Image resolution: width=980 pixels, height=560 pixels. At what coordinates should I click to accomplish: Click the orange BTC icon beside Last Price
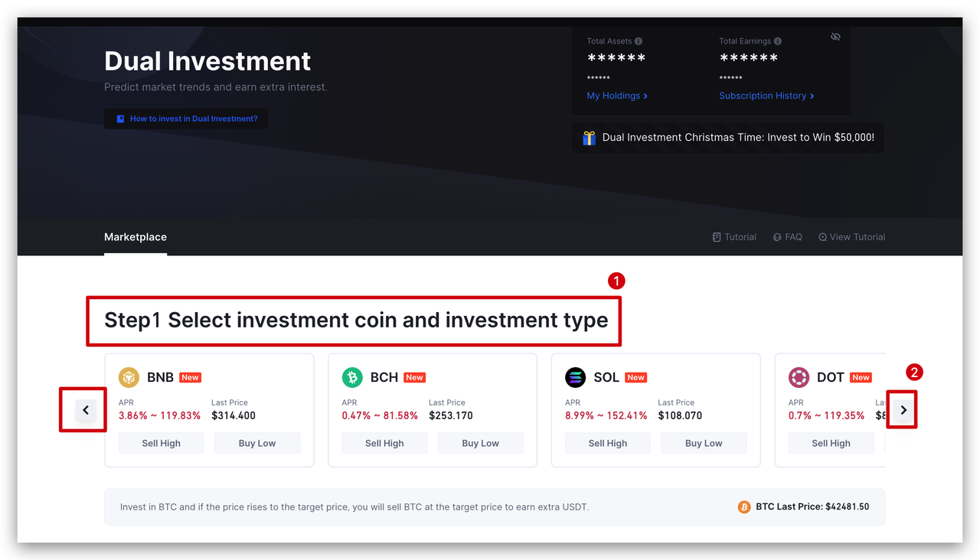(744, 506)
